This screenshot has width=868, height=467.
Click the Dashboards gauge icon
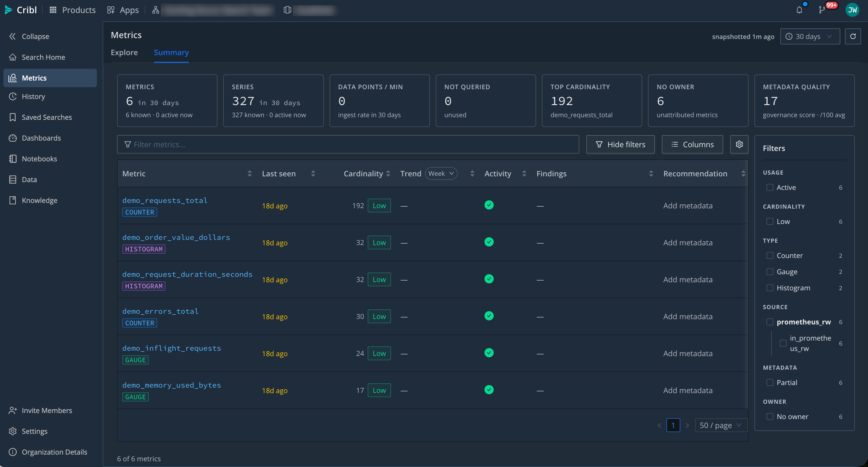click(12, 138)
